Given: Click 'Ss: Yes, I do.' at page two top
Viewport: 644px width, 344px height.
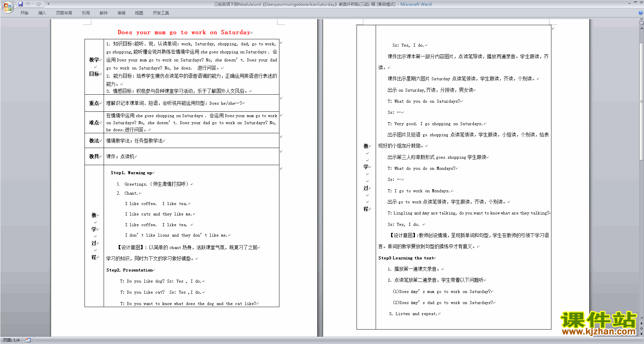Looking at the screenshot, I should [408, 45].
